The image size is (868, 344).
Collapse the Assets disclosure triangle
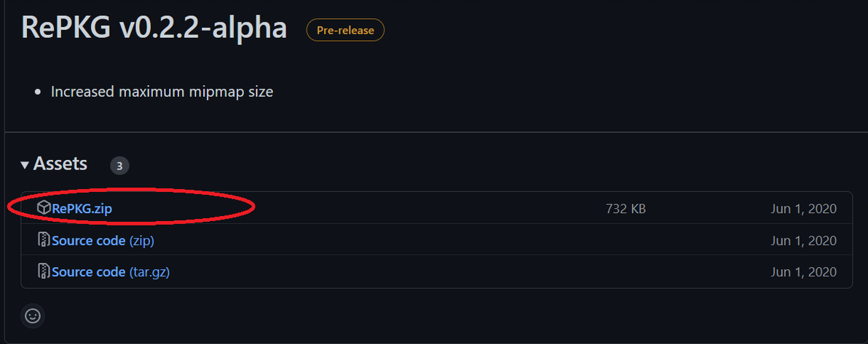pyautogui.click(x=25, y=165)
